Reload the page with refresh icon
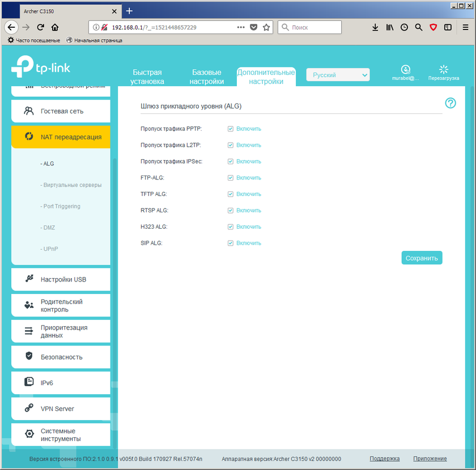Image resolution: width=476 pixels, height=470 pixels. point(41,27)
